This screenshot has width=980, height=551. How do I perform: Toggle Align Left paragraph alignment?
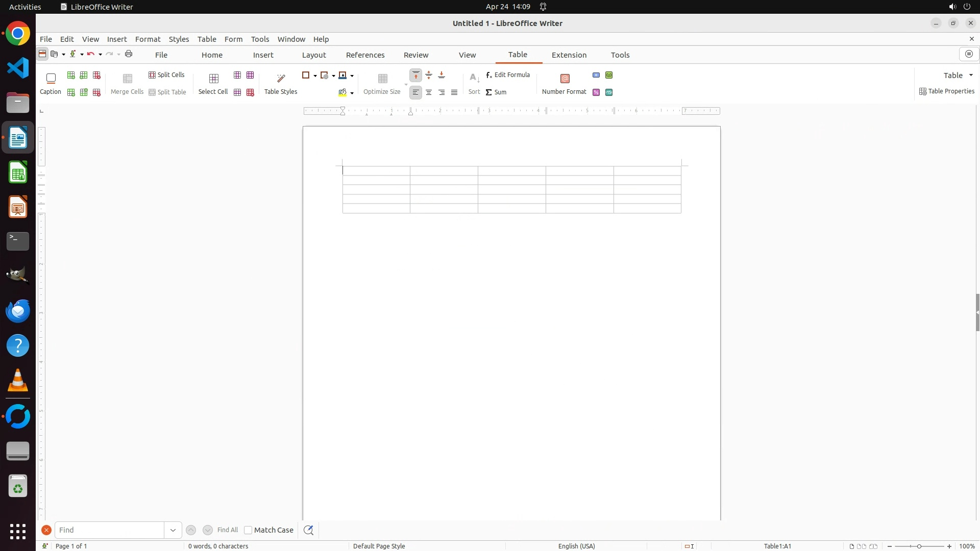point(416,92)
